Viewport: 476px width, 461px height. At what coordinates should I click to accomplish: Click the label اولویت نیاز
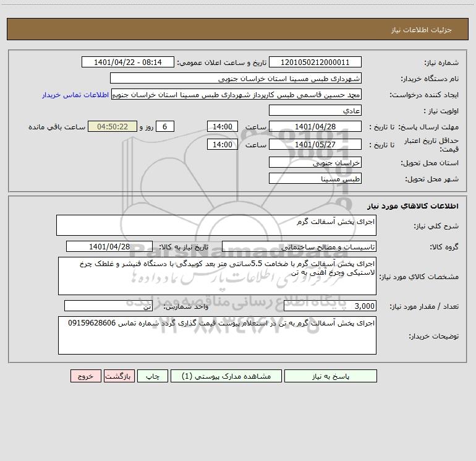tap(441, 111)
